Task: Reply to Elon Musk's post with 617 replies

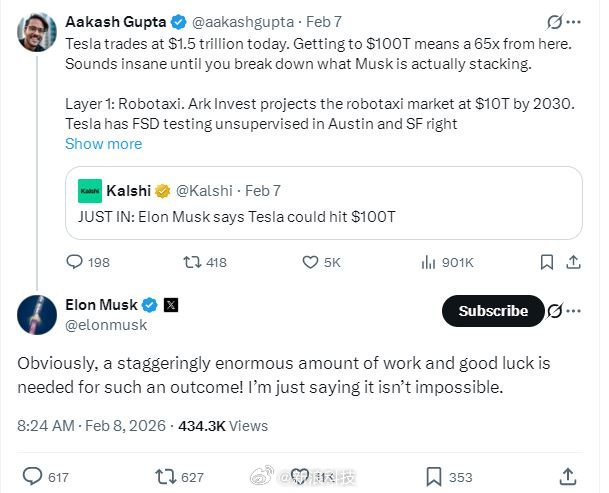Action: coord(32,476)
